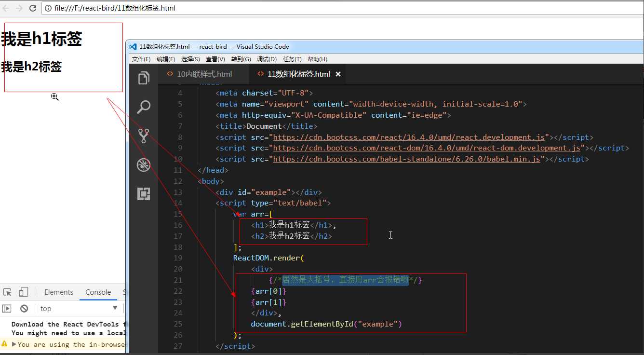Click the var arr=[ code line
Screen dimensions: 644x355
tap(254, 214)
